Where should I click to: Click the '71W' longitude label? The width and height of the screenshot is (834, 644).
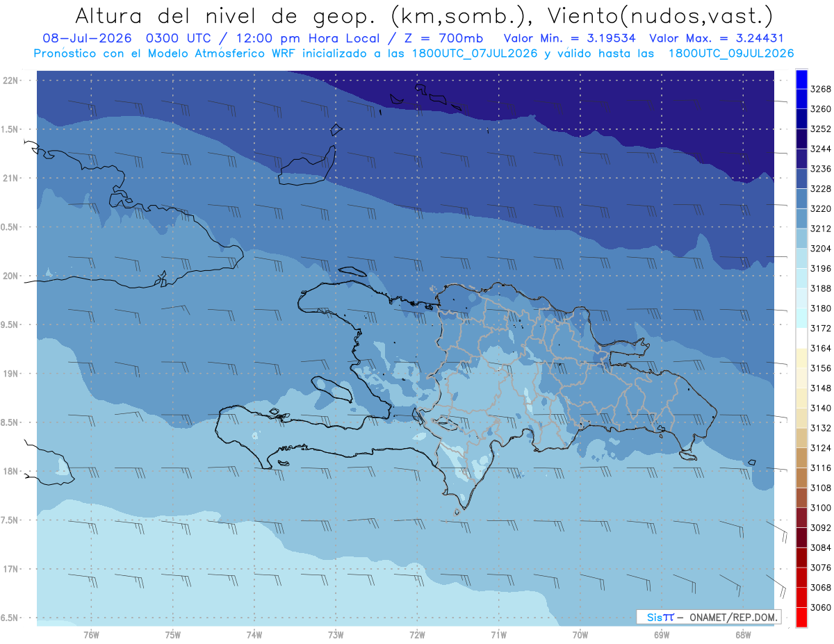[x=498, y=635]
